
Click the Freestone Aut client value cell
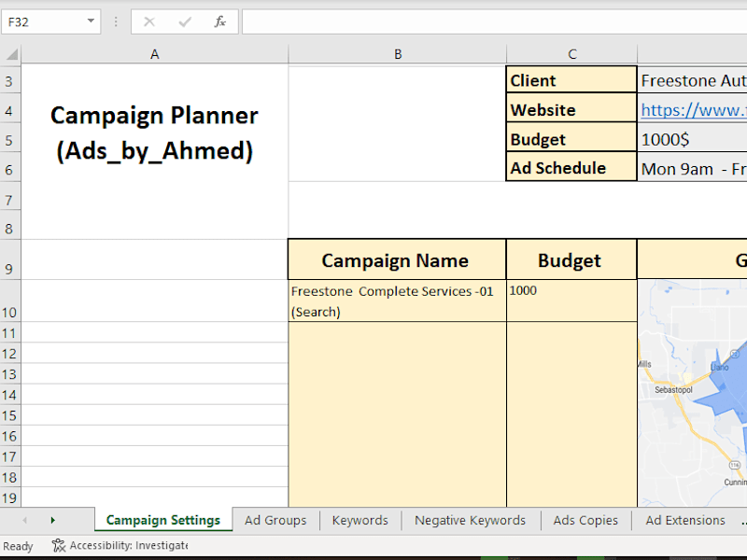(x=692, y=79)
